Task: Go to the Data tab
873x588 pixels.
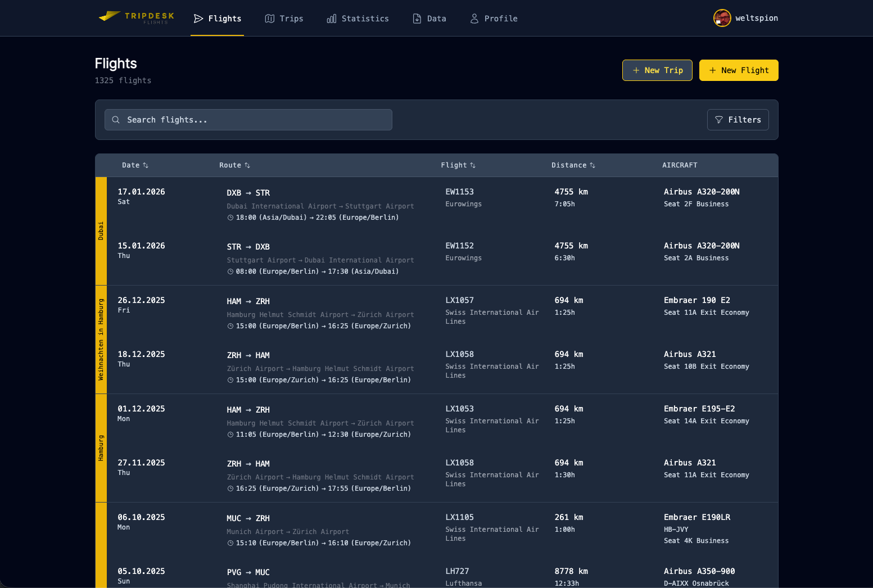Action: pos(429,19)
